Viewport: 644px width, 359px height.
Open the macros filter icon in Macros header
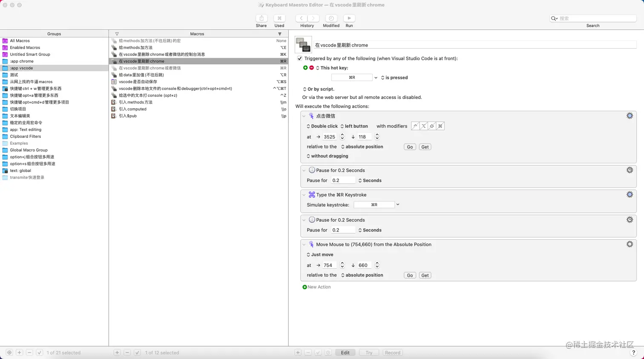point(117,34)
